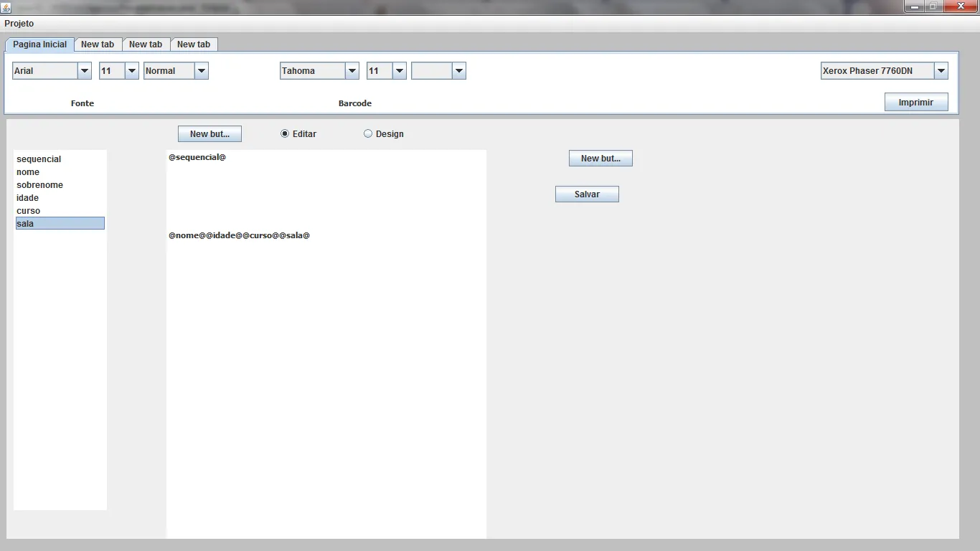Viewport: 980px width, 551px height.
Task: Click the Fonte label
Action: pyautogui.click(x=83, y=103)
